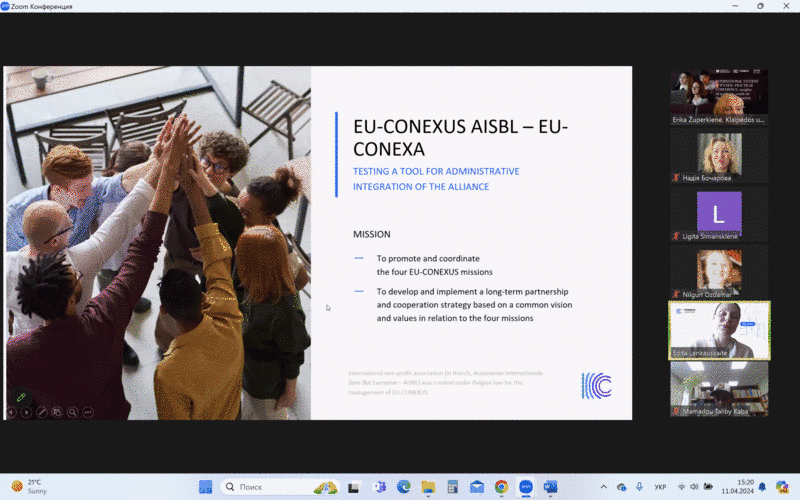Select Mamadou Taliby Kaba's video thumbnail
The image size is (800, 500).
[x=719, y=389]
